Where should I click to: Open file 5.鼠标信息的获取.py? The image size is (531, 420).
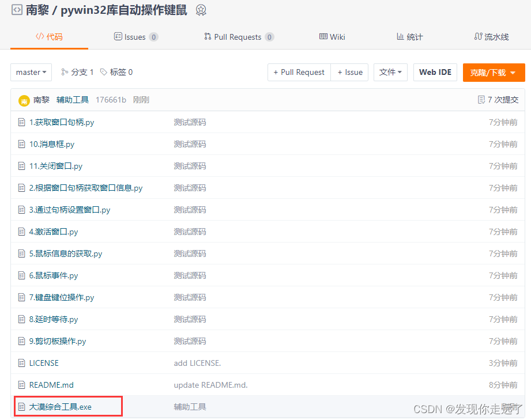[x=66, y=253]
